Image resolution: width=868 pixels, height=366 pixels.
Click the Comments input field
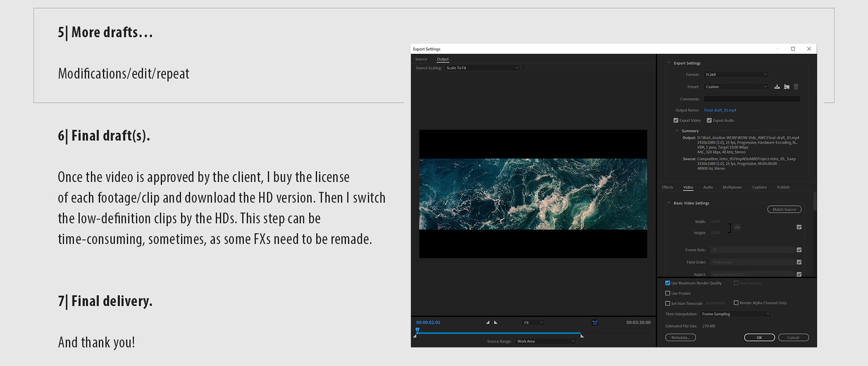click(752, 99)
